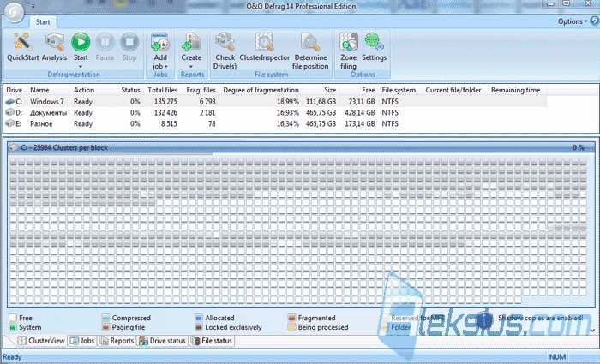
Task: Click drive E: icon in list
Action: (9, 123)
